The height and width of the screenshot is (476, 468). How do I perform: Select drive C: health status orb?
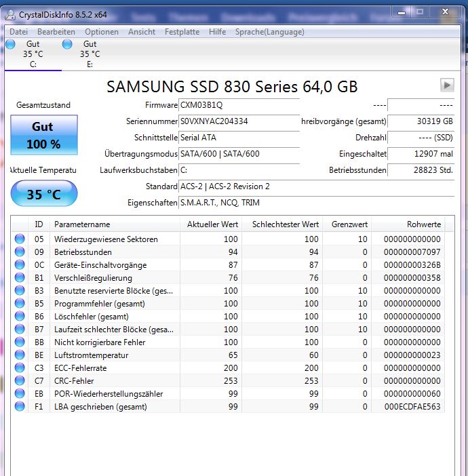point(10,44)
